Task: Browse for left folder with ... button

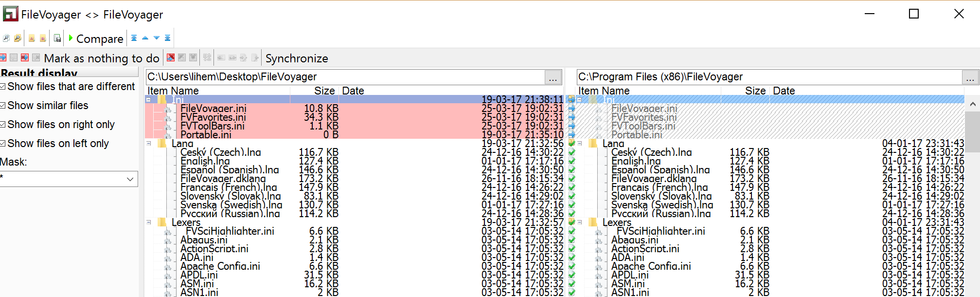Action: (553, 77)
